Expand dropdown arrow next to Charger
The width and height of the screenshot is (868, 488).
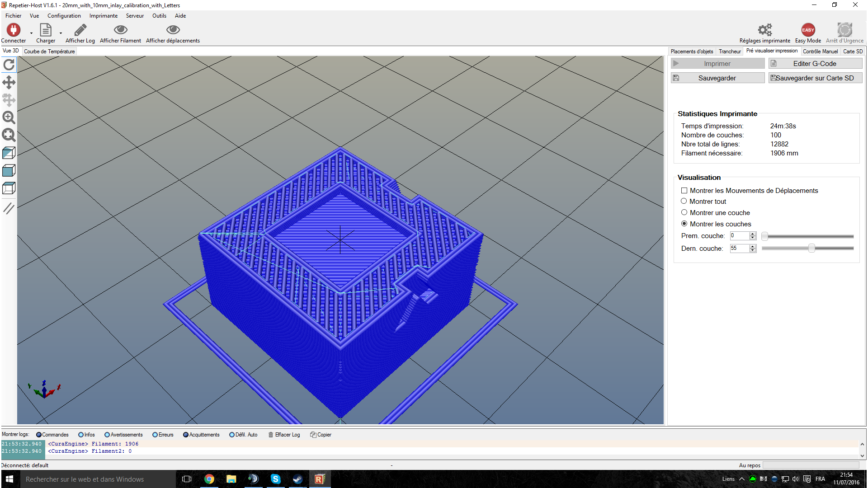(61, 33)
